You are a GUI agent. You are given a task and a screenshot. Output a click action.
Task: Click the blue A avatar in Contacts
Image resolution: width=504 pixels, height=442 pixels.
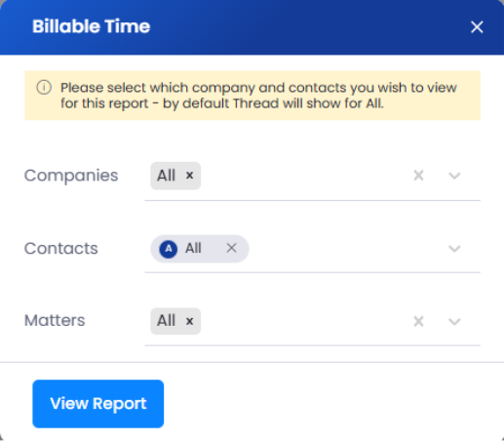click(x=168, y=249)
